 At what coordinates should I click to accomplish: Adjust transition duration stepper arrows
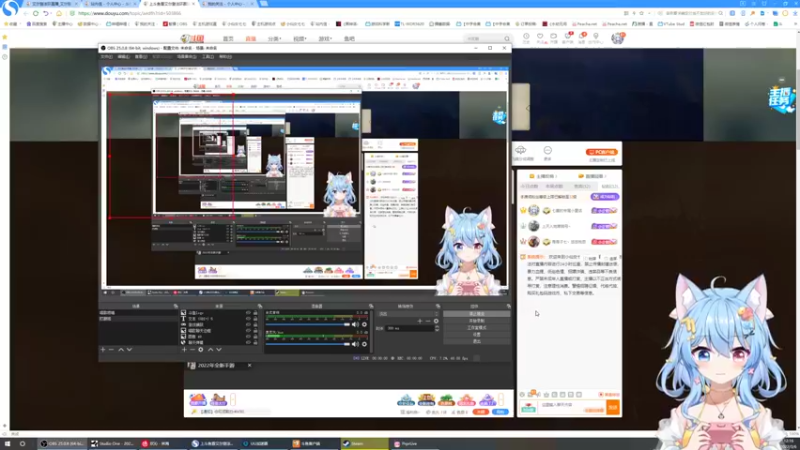(437, 329)
